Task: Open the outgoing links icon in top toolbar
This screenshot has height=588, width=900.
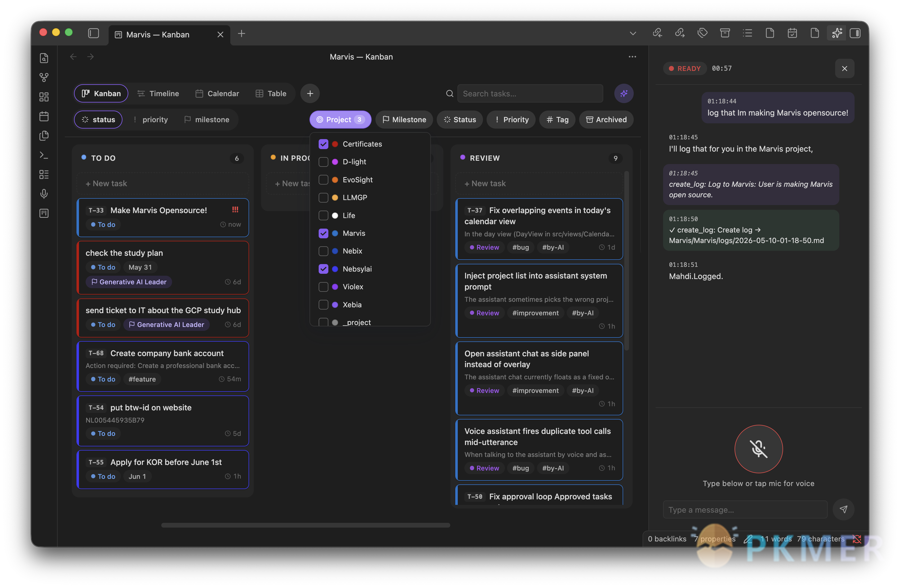Action: point(680,33)
